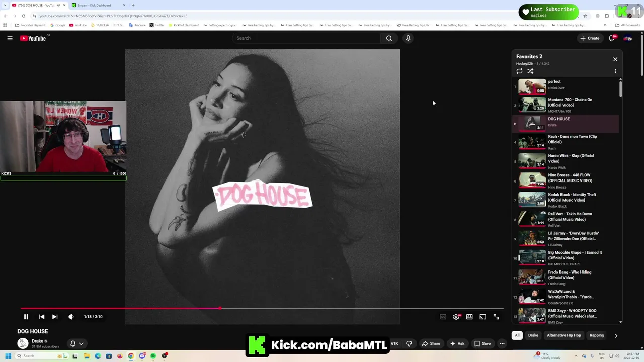Open the account avatar menu
The height and width of the screenshot is (362, 644).
coord(628,38)
